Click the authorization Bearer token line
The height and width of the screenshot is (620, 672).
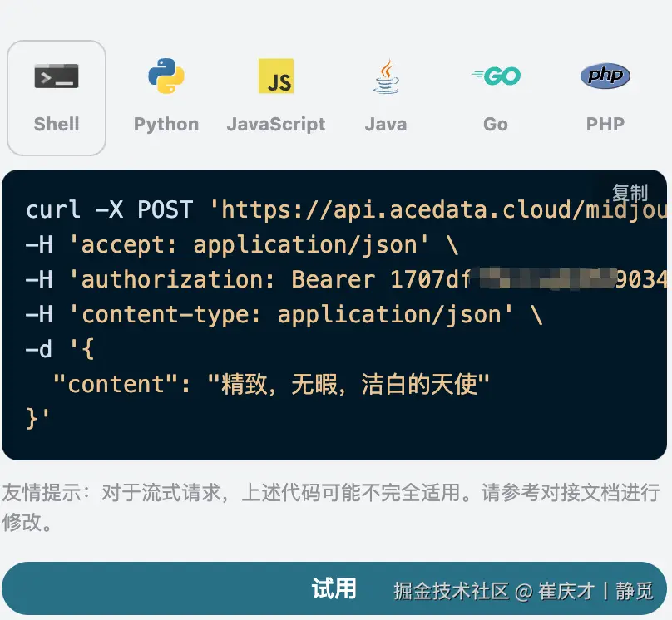pyautogui.click(x=346, y=280)
